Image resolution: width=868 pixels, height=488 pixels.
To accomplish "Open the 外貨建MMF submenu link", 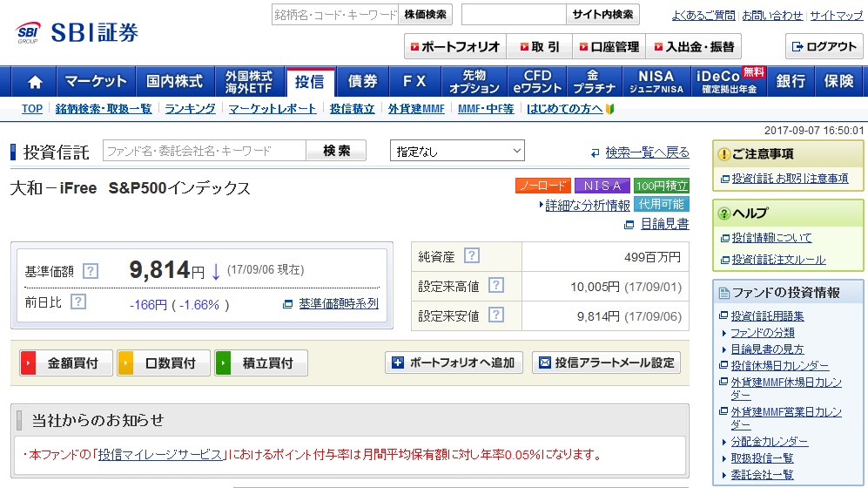I will tap(416, 109).
